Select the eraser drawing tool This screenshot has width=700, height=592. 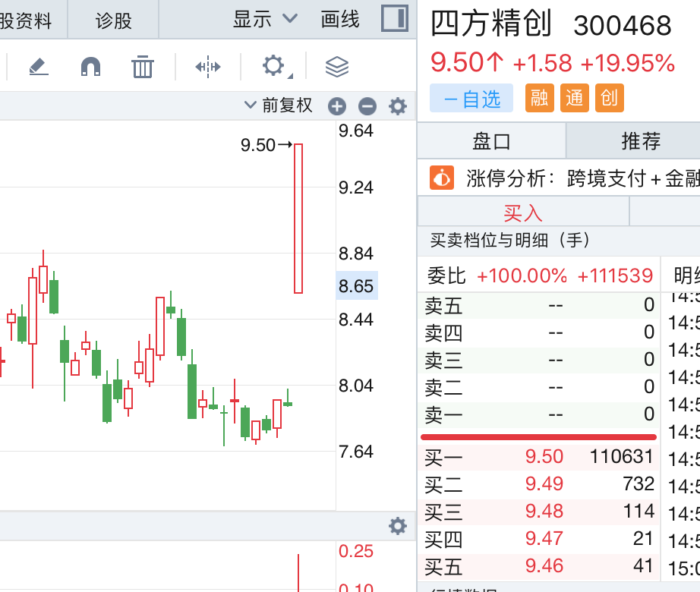39,67
